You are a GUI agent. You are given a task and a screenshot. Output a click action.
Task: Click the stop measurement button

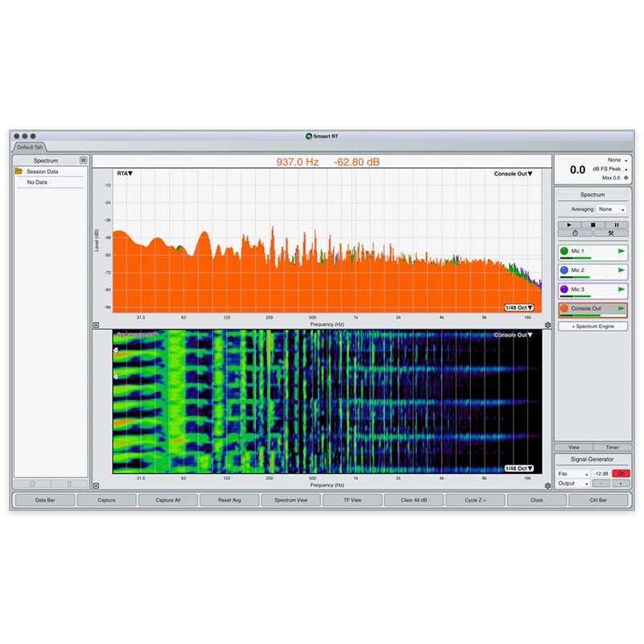click(x=592, y=225)
